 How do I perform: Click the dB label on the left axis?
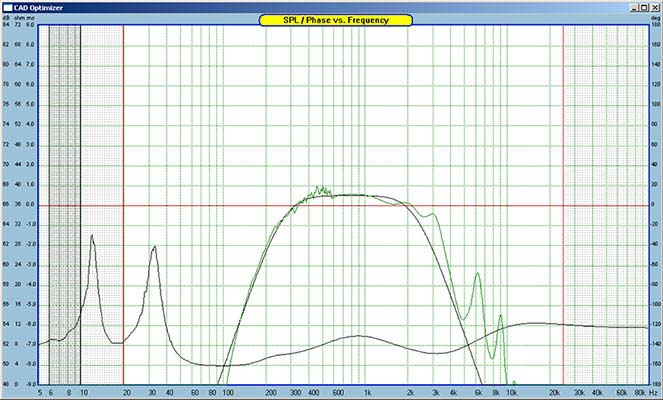7,17
